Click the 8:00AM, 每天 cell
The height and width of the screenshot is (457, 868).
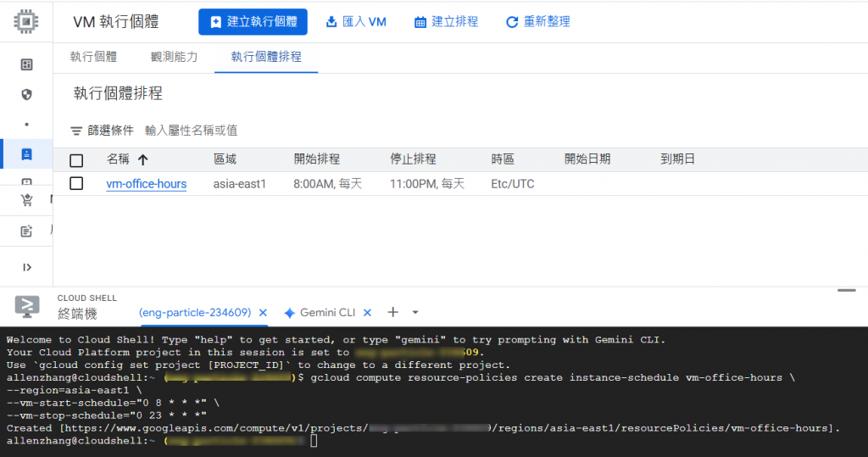click(x=328, y=184)
